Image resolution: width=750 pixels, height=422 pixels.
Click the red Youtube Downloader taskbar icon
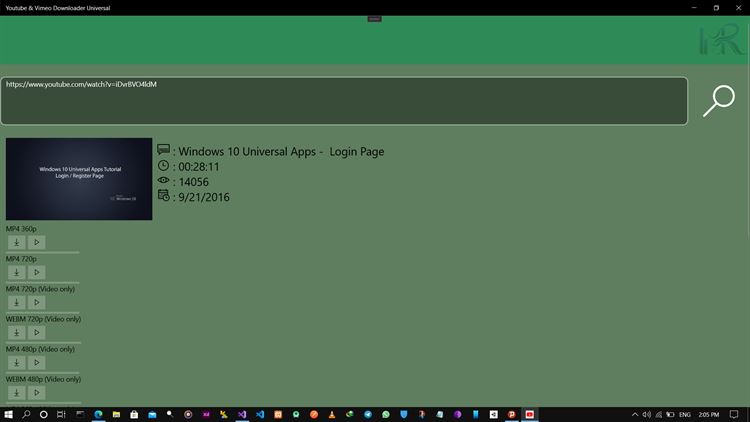tap(529, 414)
